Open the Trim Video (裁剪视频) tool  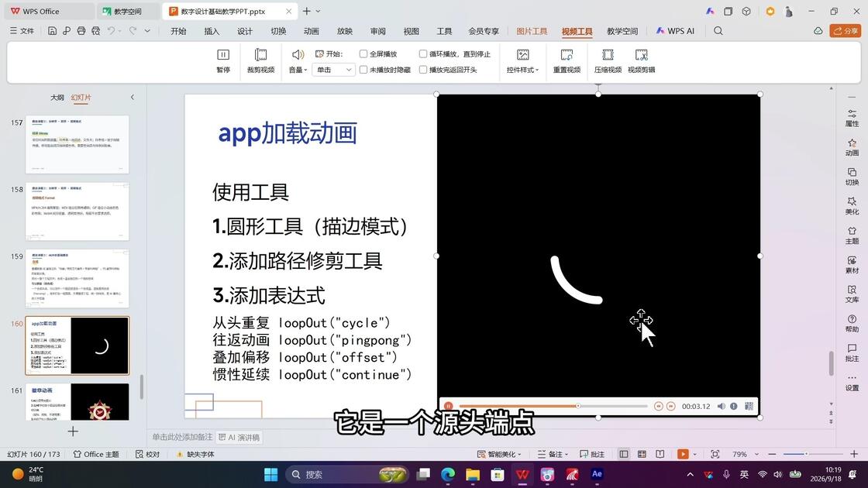[x=260, y=60]
